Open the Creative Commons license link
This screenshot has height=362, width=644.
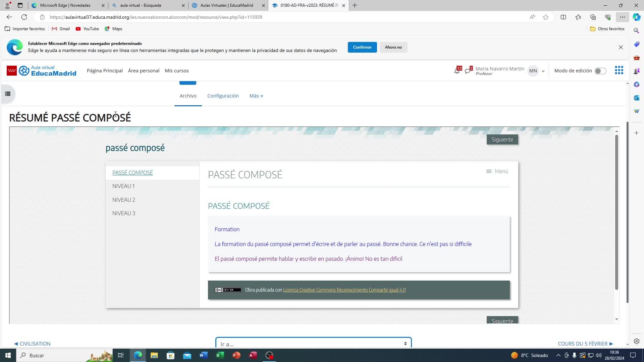tap(344, 290)
